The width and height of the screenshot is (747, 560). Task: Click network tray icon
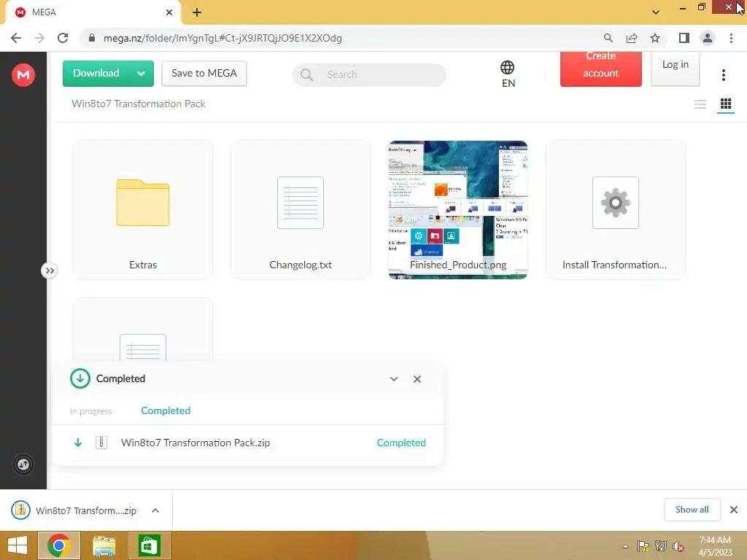pos(661,546)
